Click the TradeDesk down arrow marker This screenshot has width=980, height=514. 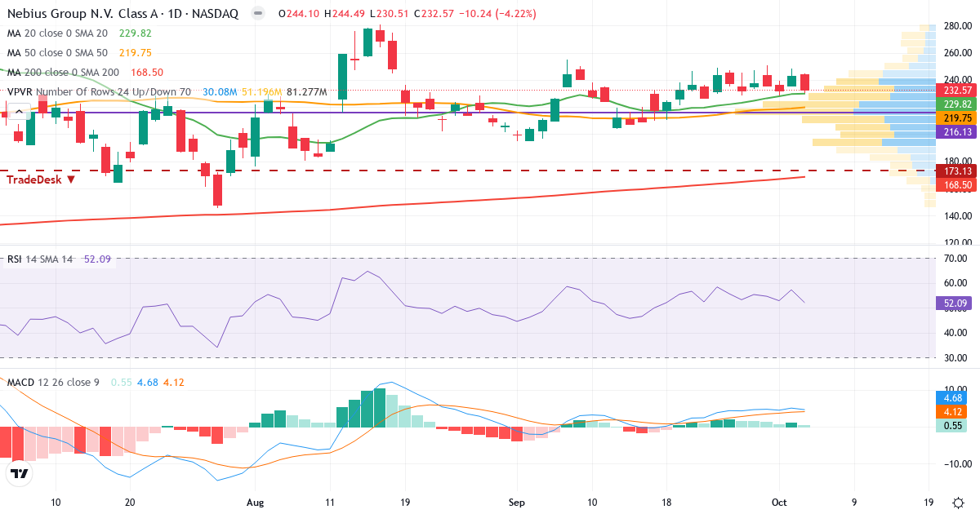[x=71, y=179]
